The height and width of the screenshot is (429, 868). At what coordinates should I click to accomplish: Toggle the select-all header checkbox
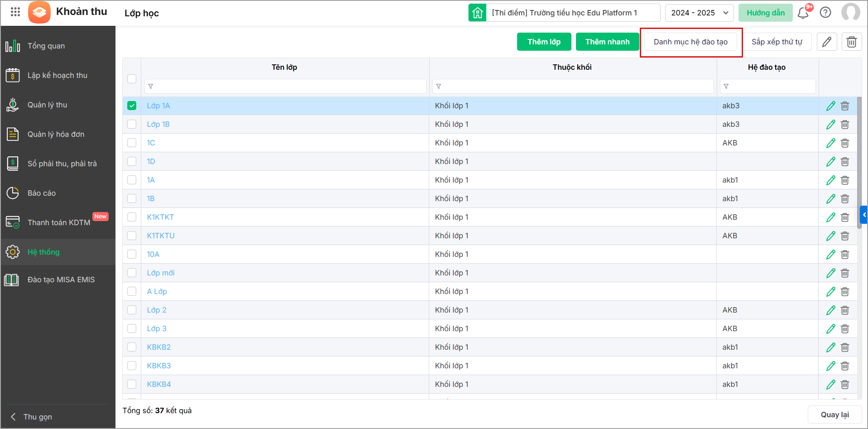tap(132, 79)
